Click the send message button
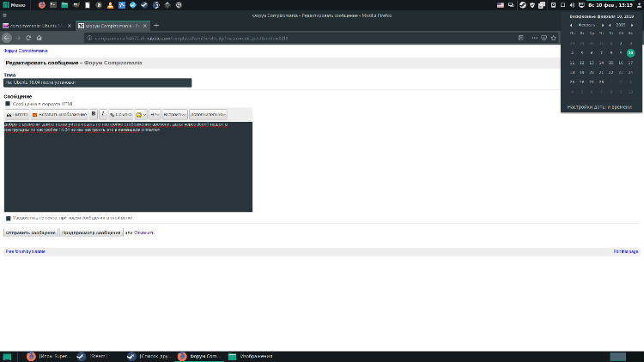 [x=31, y=232]
